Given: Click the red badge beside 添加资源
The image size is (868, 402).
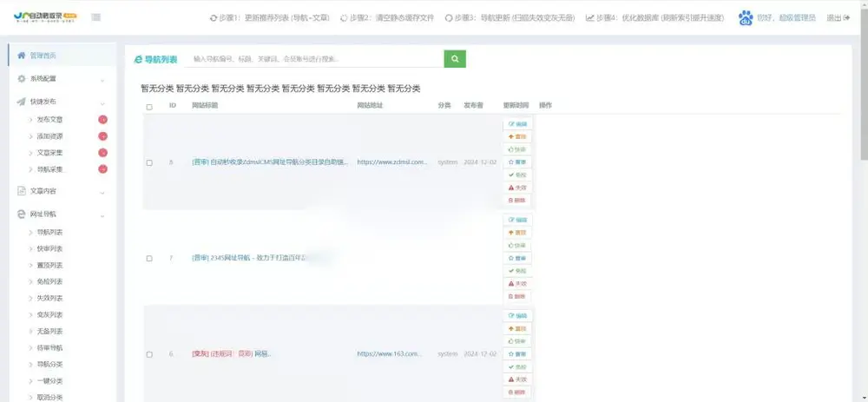Looking at the screenshot, I should 102,136.
